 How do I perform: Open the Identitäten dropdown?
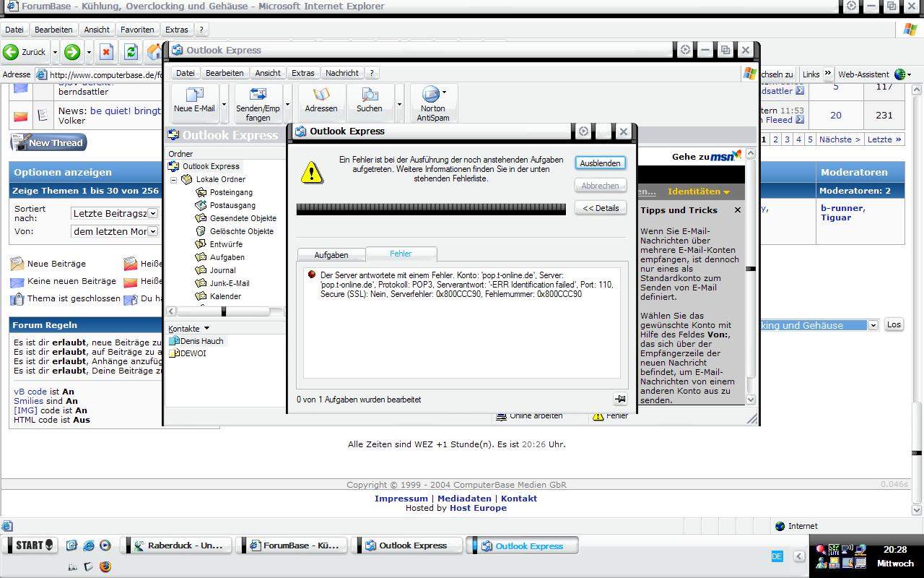[x=699, y=191]
